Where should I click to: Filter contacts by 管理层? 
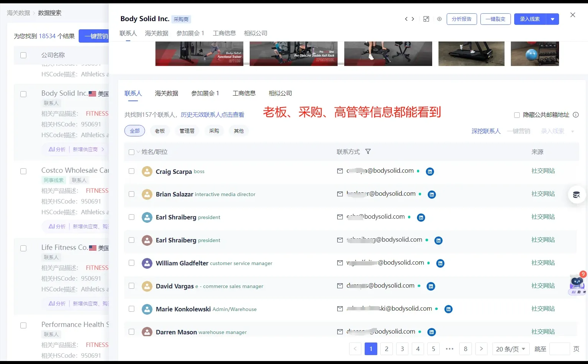click(x=187, y=131)
